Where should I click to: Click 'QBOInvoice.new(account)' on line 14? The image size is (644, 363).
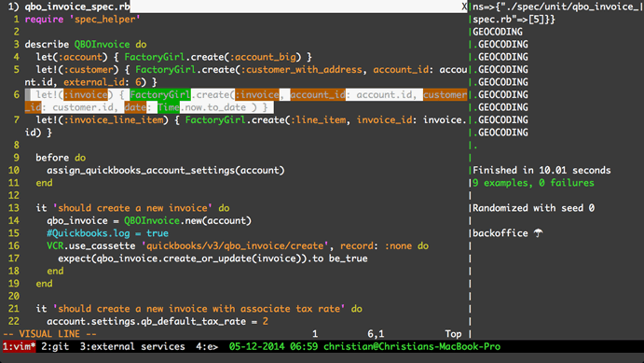(187, 221)
